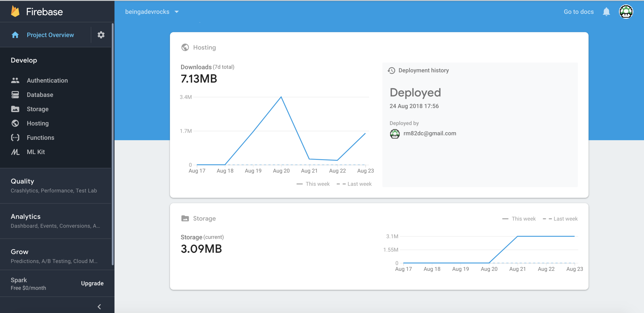Click the sidebar vertical scrollbar
Viewport: 644px width, 313px height.
pyautogui.click(x=113, y=144)
